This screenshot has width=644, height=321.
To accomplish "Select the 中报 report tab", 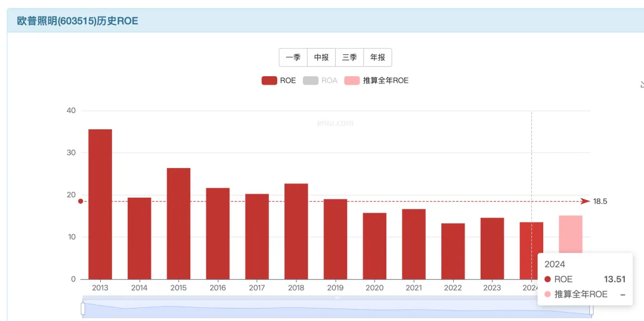I will click(321, 57).
